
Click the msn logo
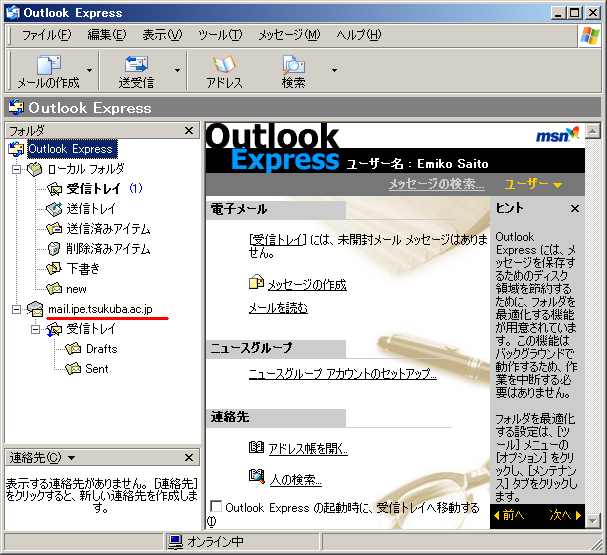(x=557, y=134)
